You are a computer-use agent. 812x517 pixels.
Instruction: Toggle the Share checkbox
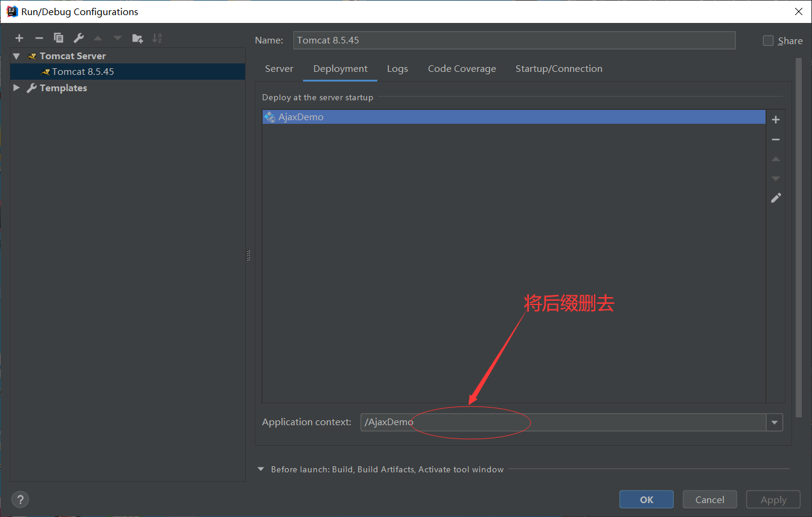768,40
